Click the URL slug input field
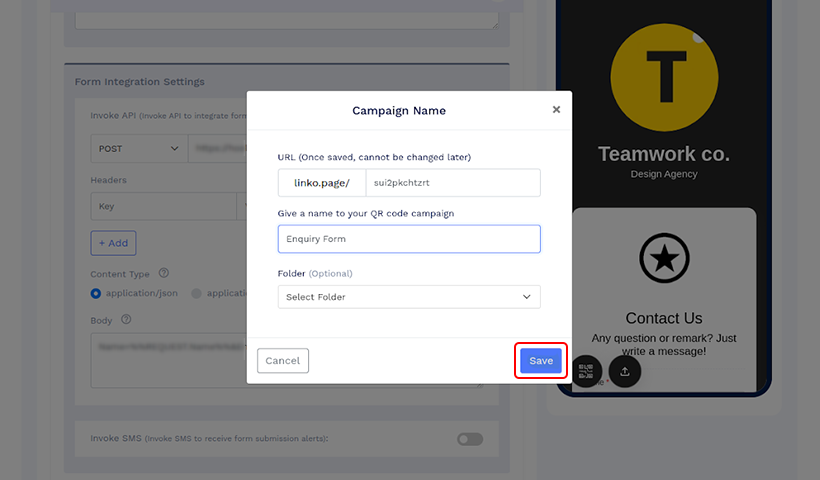This screenshot has height=480, width=820. click(453, 182)
